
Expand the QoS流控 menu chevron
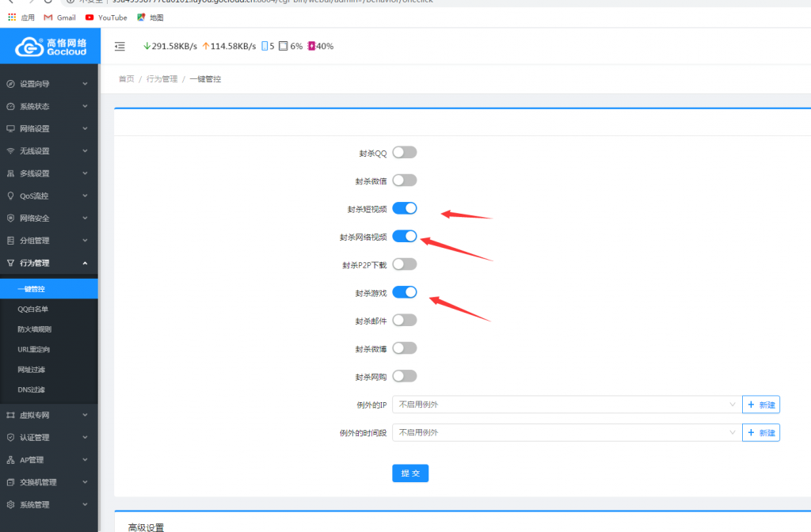85,196
